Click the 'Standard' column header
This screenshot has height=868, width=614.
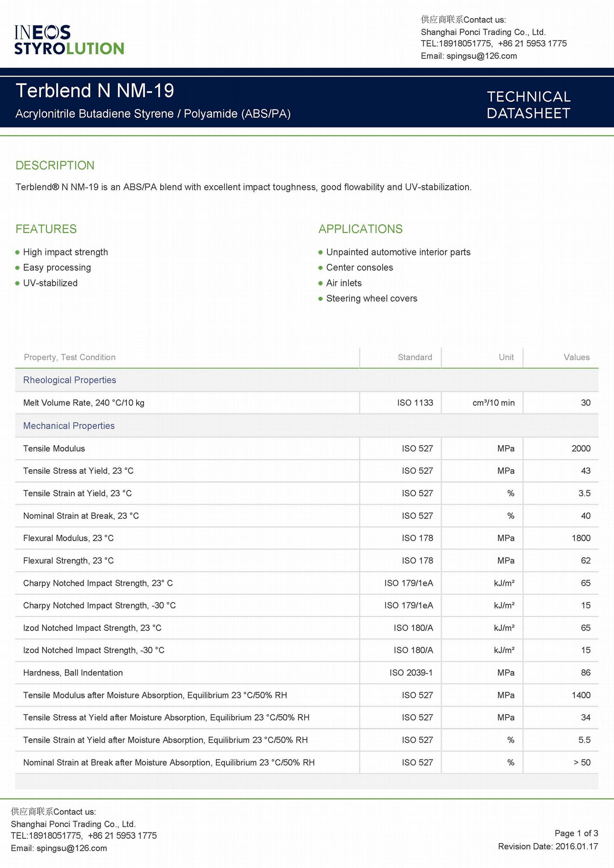point(415,357)
